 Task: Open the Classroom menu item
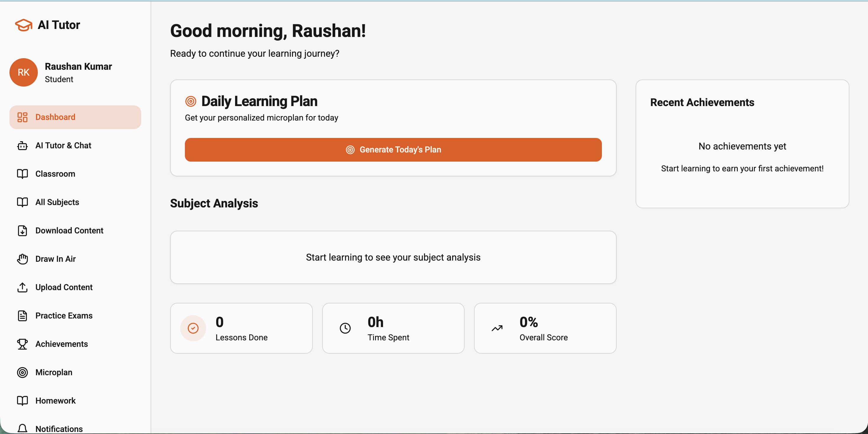[55, 174]
